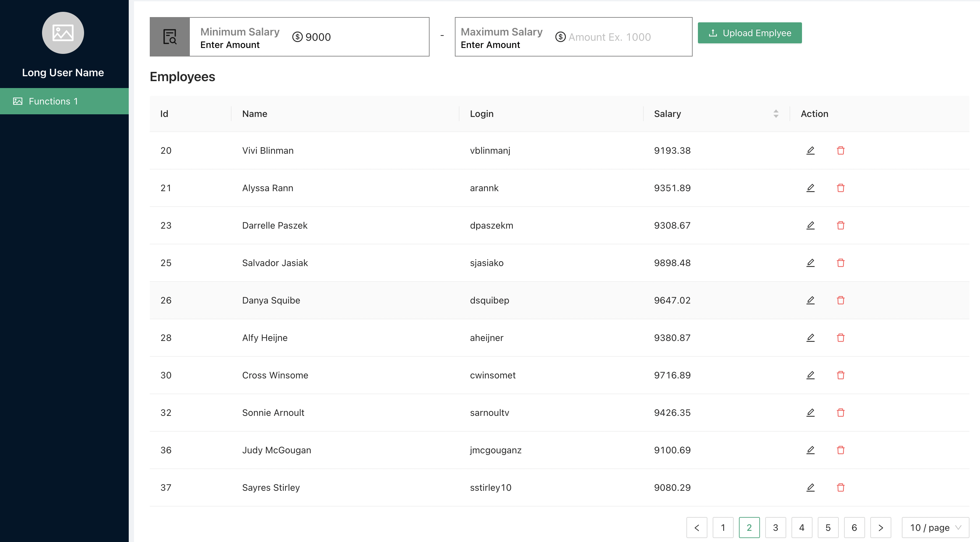Click edit pencil for Vivi Blinman
This screenshot has width=980, height=542.
810,150
